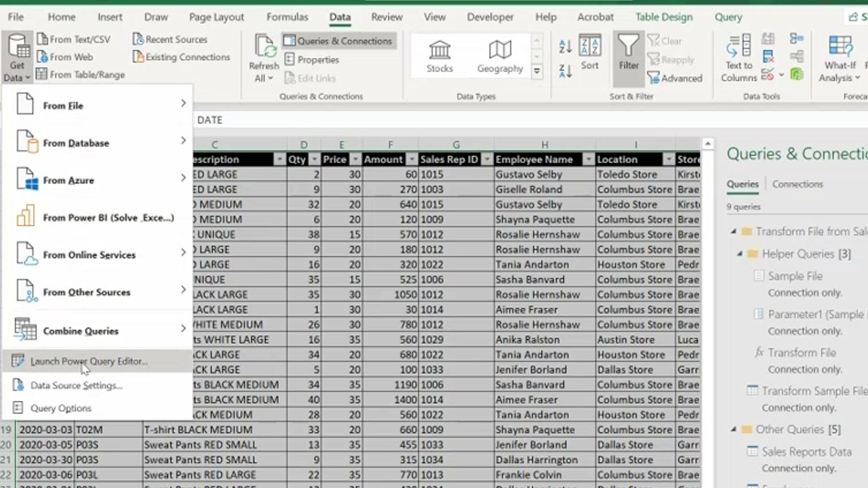
Task: Click the Query Options button
Action: [x=60, y=408]
